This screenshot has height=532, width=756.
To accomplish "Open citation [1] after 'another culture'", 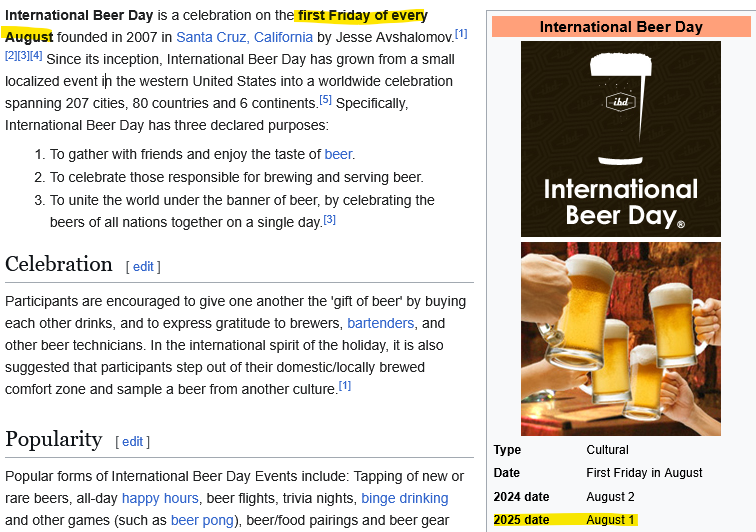I will point(345,386).
